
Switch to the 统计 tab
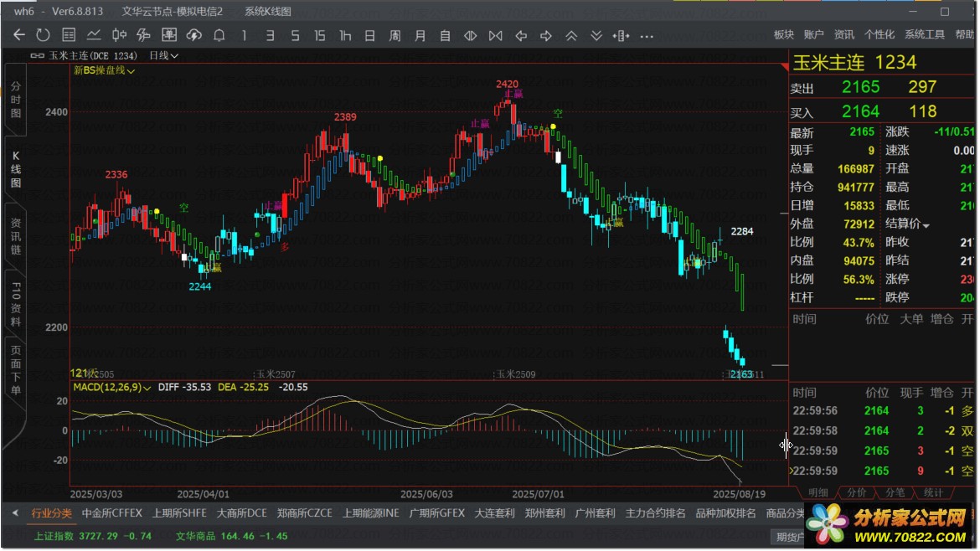(933, 493)
